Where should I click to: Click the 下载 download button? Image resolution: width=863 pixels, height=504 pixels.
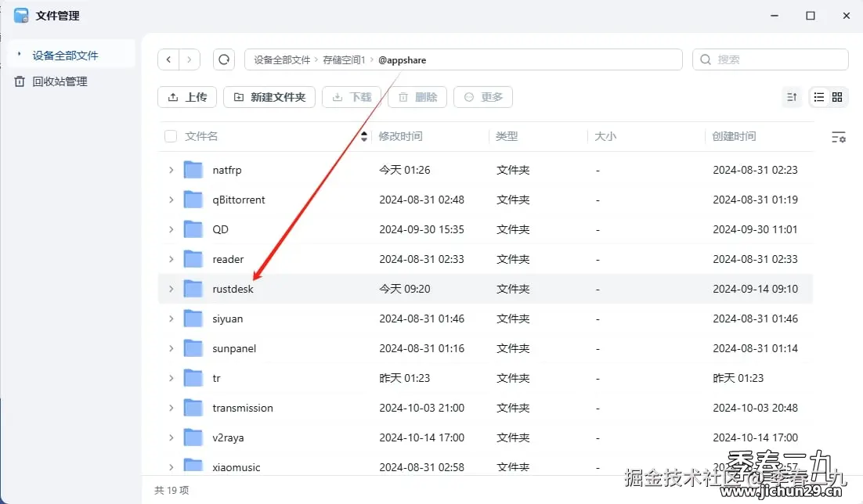pyautogui.click(x=352, y=97)
